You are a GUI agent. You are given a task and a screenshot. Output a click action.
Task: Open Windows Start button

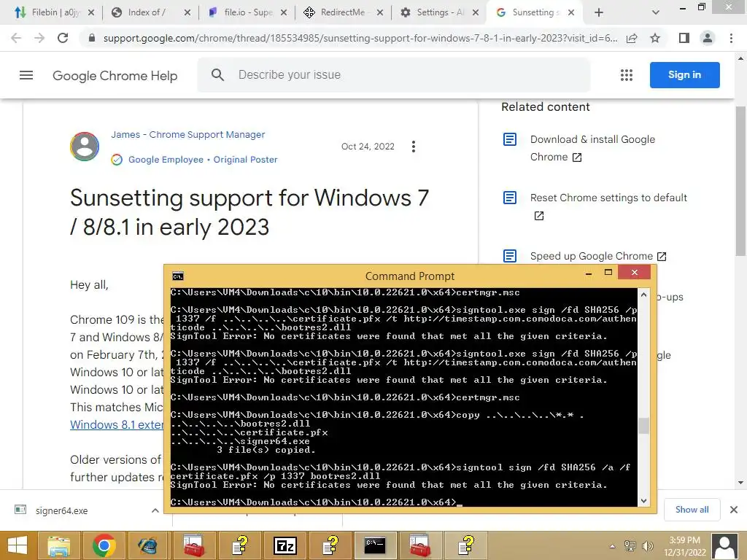coord(18,545)
